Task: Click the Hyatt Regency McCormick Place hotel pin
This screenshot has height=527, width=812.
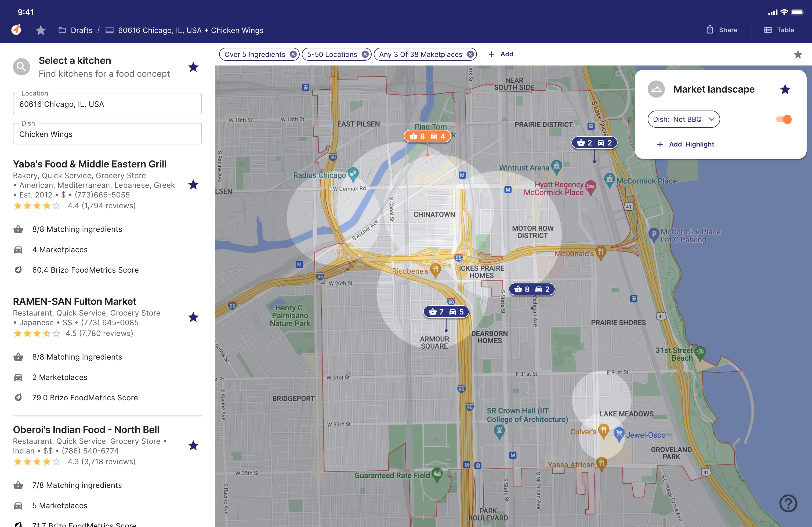Action: click(590, 188)
